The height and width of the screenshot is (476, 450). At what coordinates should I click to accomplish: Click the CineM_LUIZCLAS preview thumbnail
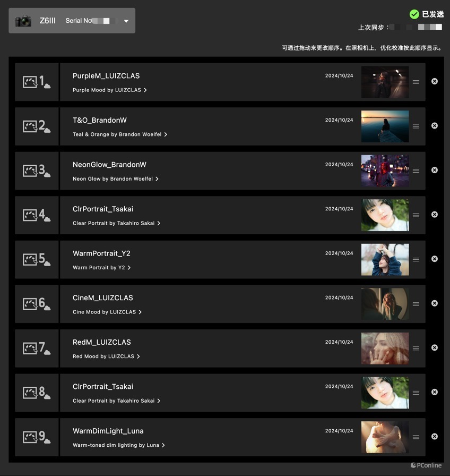pyautogui.click(x=385, y=304)
